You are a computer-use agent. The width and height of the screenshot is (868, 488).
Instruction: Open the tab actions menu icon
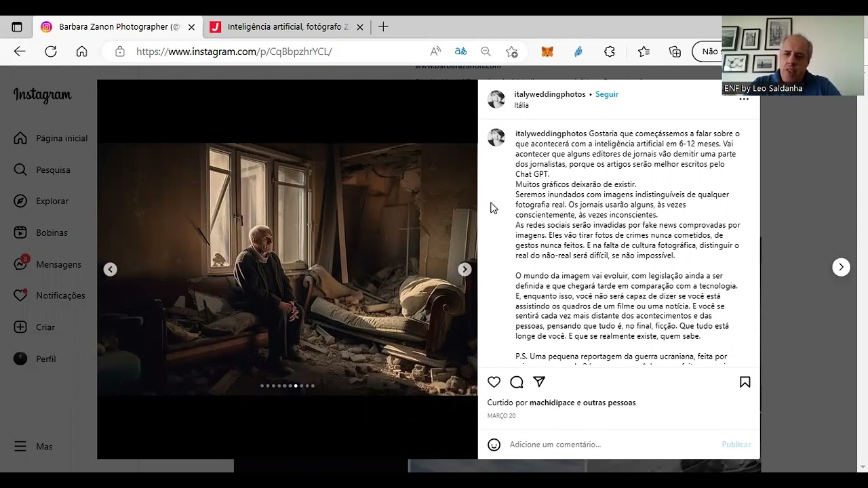point(17,27)
